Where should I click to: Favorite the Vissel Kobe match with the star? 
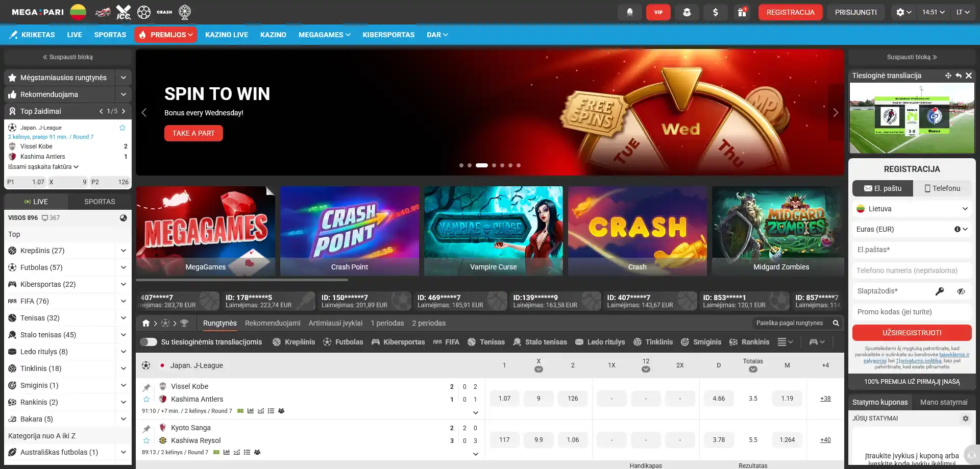[146, 399]
